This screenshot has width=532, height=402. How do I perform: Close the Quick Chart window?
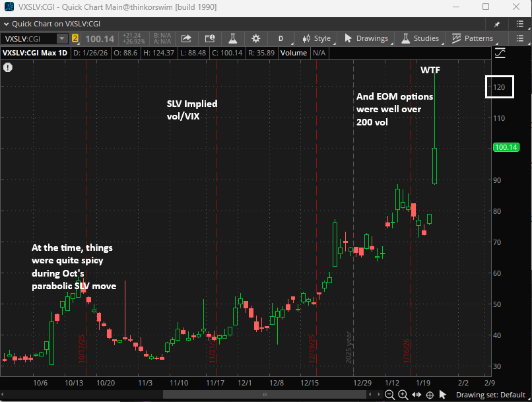(x=516, y=7)
